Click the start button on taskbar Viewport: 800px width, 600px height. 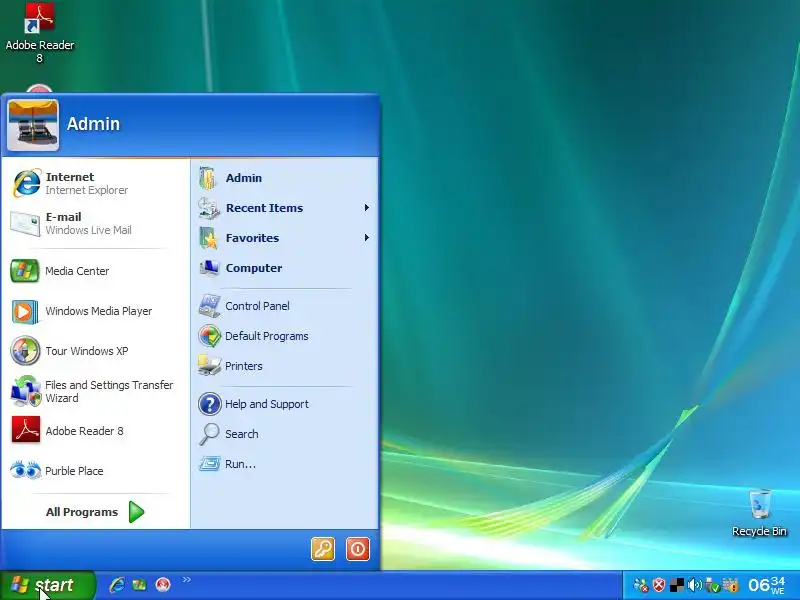(47, 585)
